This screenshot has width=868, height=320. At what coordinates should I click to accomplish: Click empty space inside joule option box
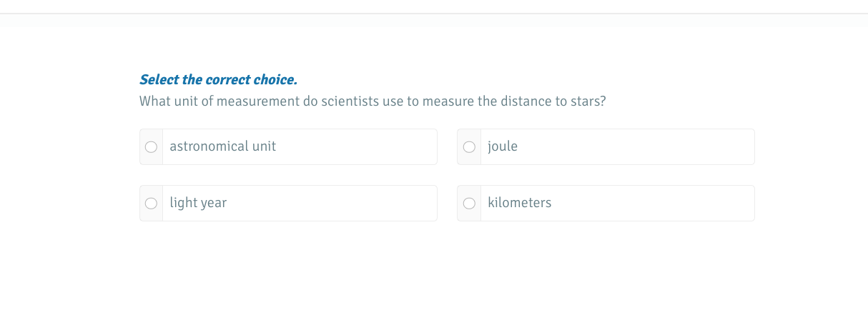pyautogui.click(x=643, y=147)
